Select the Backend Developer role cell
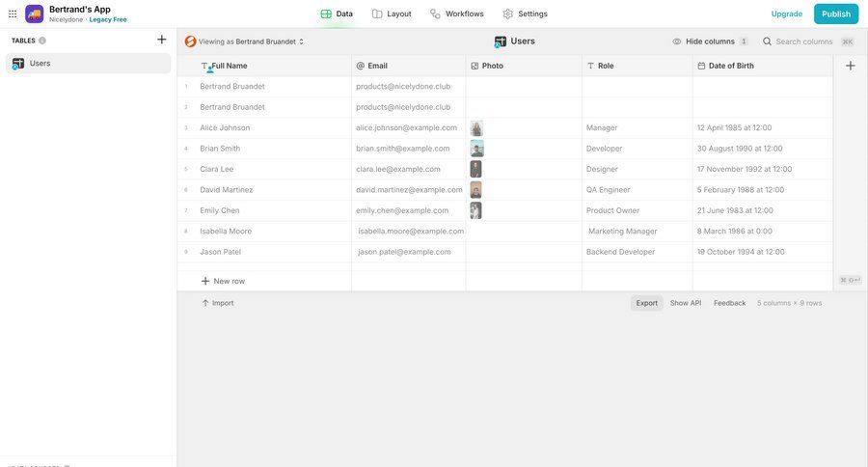 (x=637, y=252)
